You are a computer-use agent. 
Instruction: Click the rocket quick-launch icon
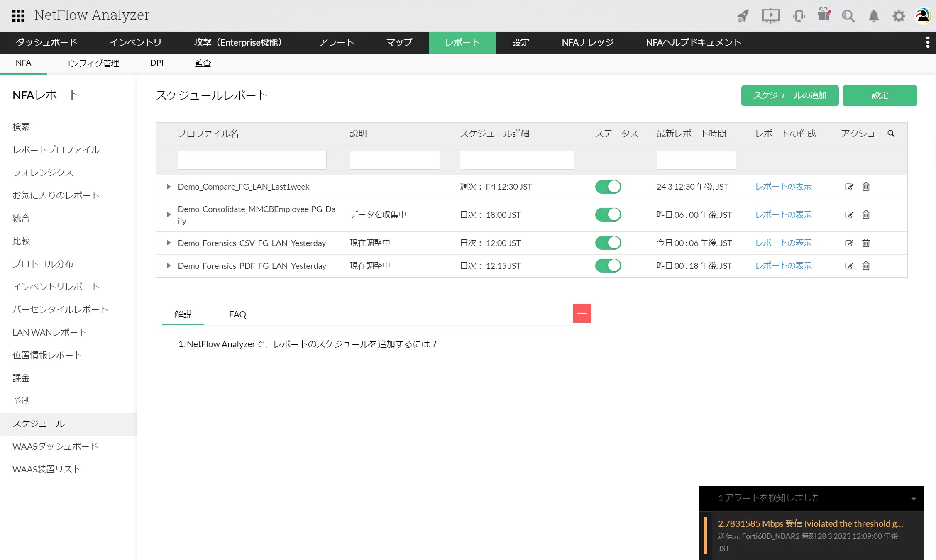[743, 16]
